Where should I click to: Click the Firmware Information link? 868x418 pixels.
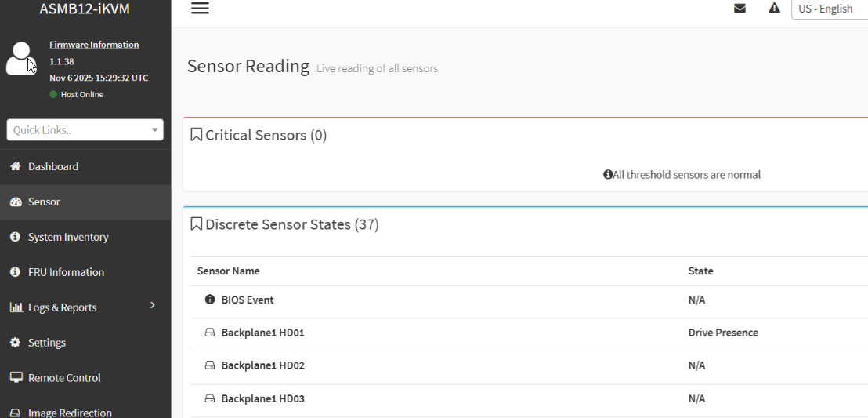click(94, 45)
